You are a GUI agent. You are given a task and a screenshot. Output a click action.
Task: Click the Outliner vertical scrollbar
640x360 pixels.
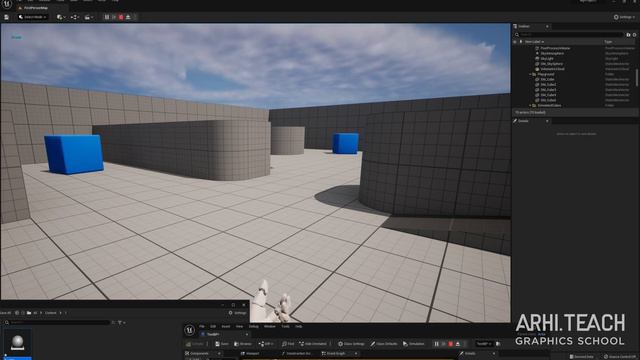[637, 78]
